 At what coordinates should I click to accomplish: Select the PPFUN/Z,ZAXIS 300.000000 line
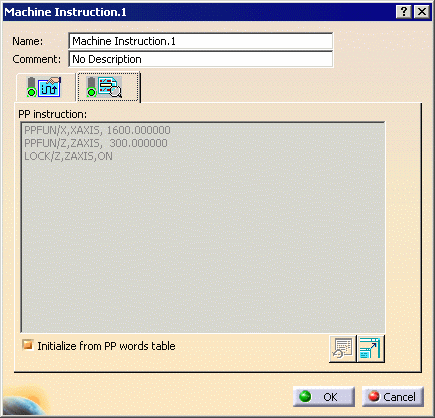coord(96,143)
